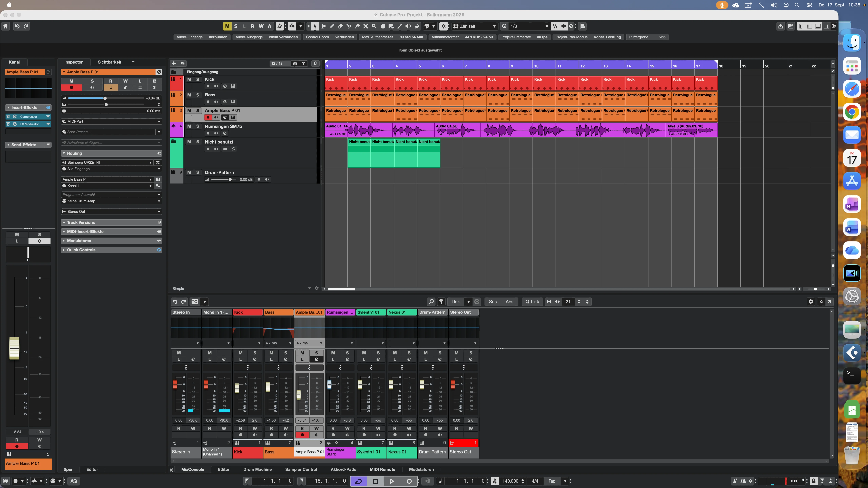Image resolution: width=868 pixels, height=488 pixels.
Task: Open the Stereo Out output routing dropdown
Action: click(112, 211)
